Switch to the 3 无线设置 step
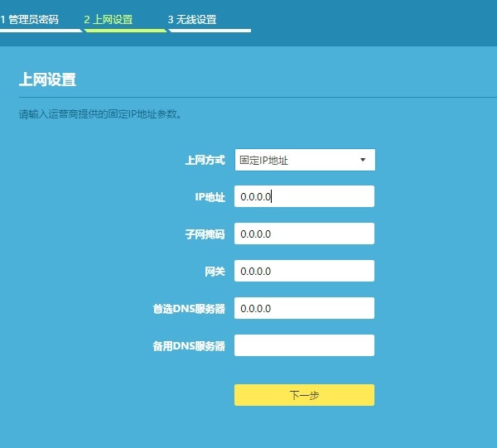 pos(192,19)
